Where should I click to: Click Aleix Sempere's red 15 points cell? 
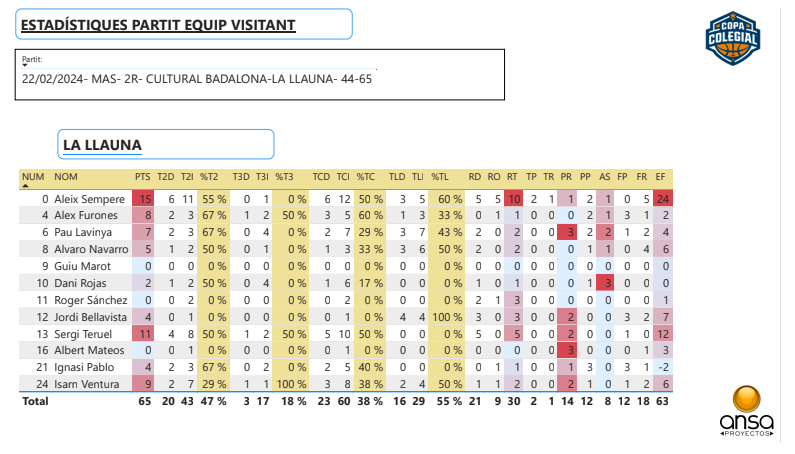pyautogui.click(x=143, y=199)
